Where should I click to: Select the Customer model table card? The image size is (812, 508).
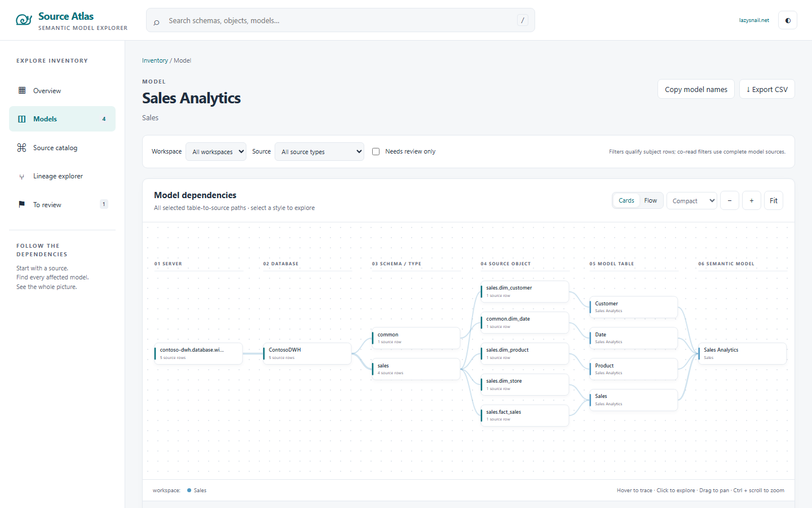pos(634,307)
